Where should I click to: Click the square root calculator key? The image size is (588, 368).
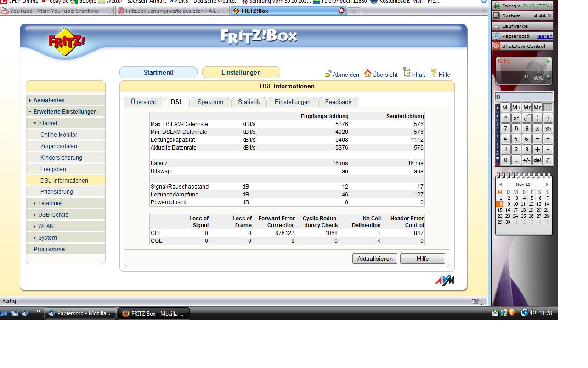coord(526,118)
